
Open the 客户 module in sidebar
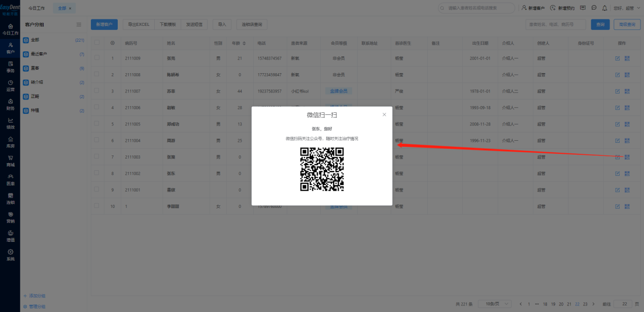pyautogui.click(x=10, y=48)
